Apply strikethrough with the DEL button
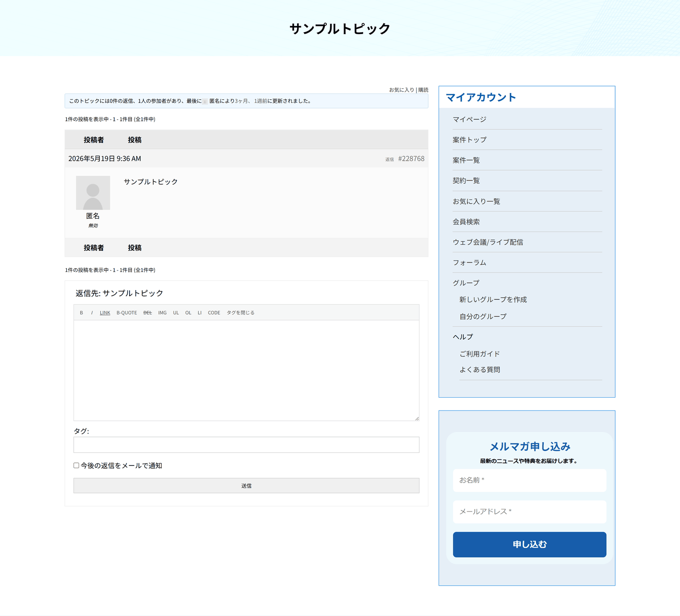The image size is (680, 616). click(x=148, y=313)
